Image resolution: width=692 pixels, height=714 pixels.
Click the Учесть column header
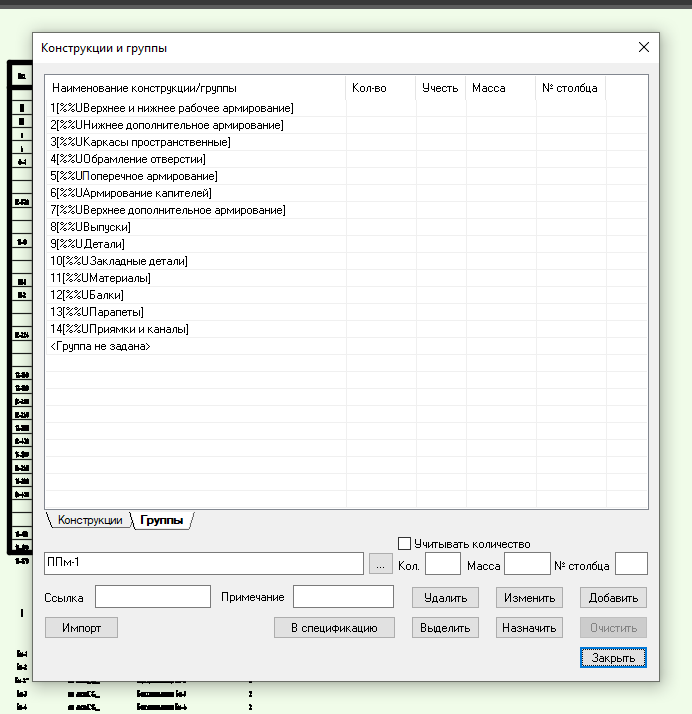point(441,88)
